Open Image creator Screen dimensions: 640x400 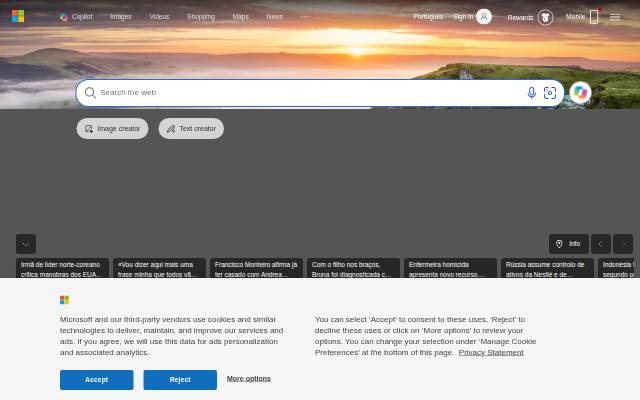click(112, 129)
